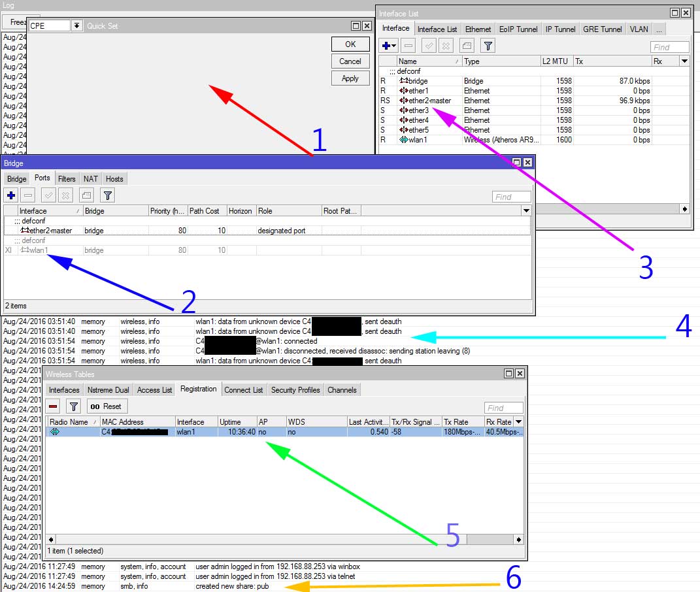The width and height of the screenshot is (700, 592).
Task: Switch to NAT tab in Bridge window
Action: click(91, 178)
